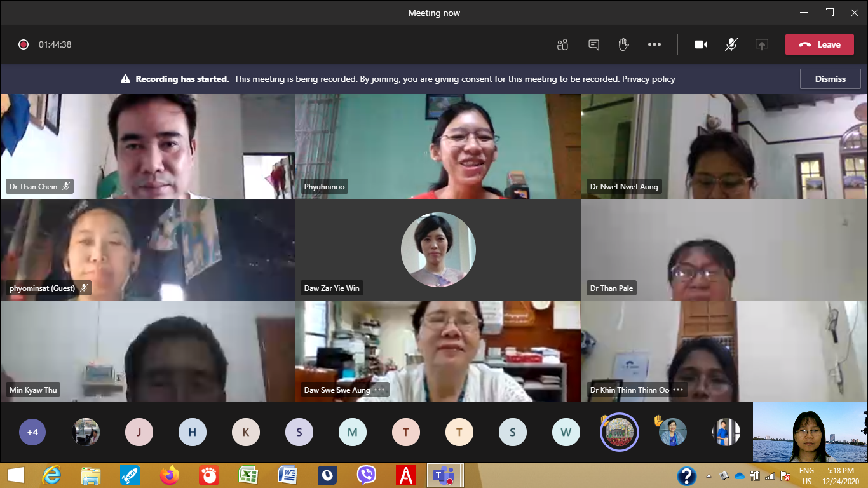Click the participant avatar M
Viewport: 868px width, 488px height.
point(353,432)
